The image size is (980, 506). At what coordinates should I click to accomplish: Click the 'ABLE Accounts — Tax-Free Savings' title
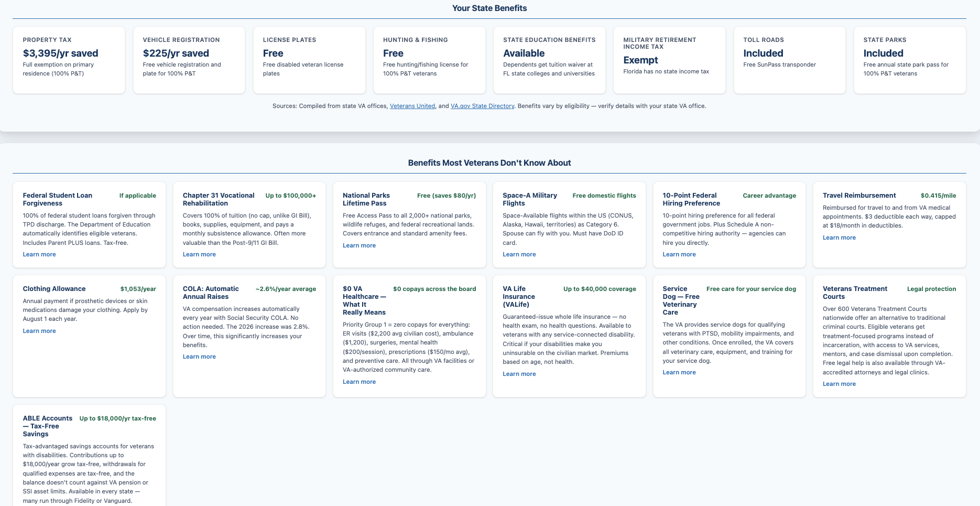pyautogui.click(x=48, y=426)
